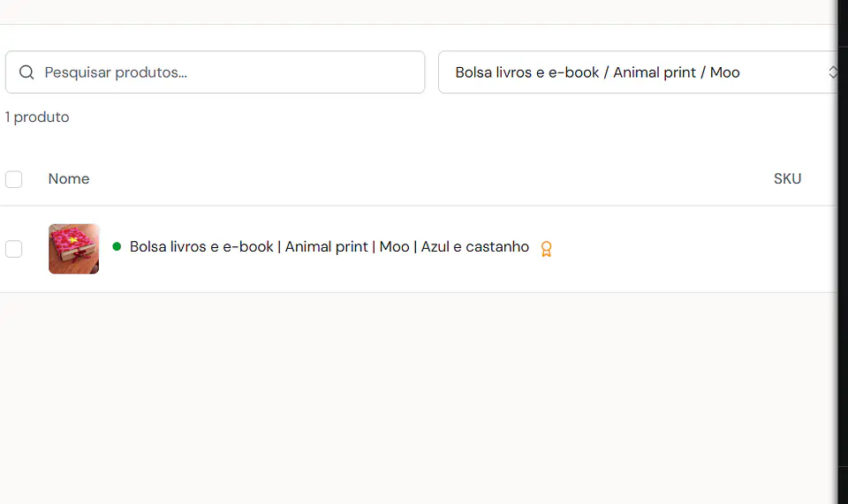
Task: Click the dark vertical strip on the right edge
Action: tap(843, 252)
